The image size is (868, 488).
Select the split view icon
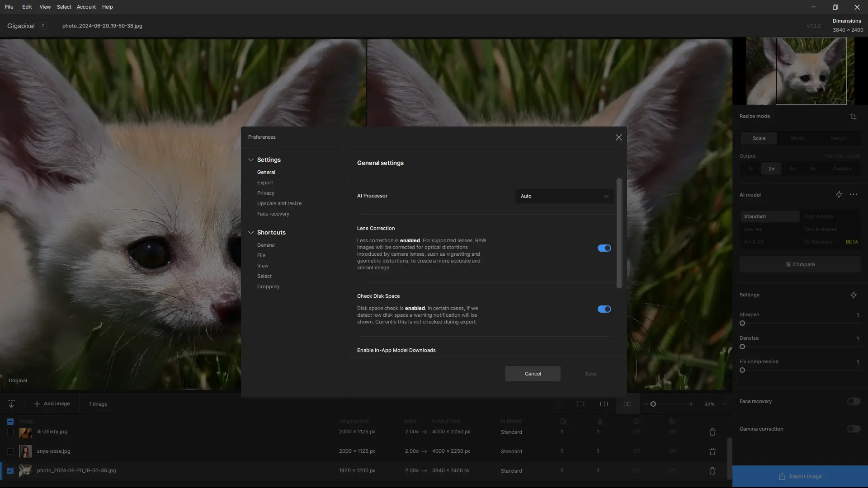click(604, 404)
